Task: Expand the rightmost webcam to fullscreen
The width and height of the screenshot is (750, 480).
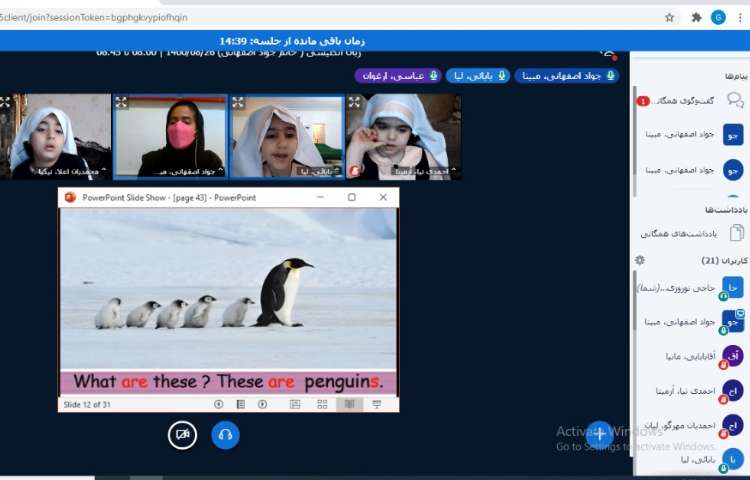Action: point(354,102)
